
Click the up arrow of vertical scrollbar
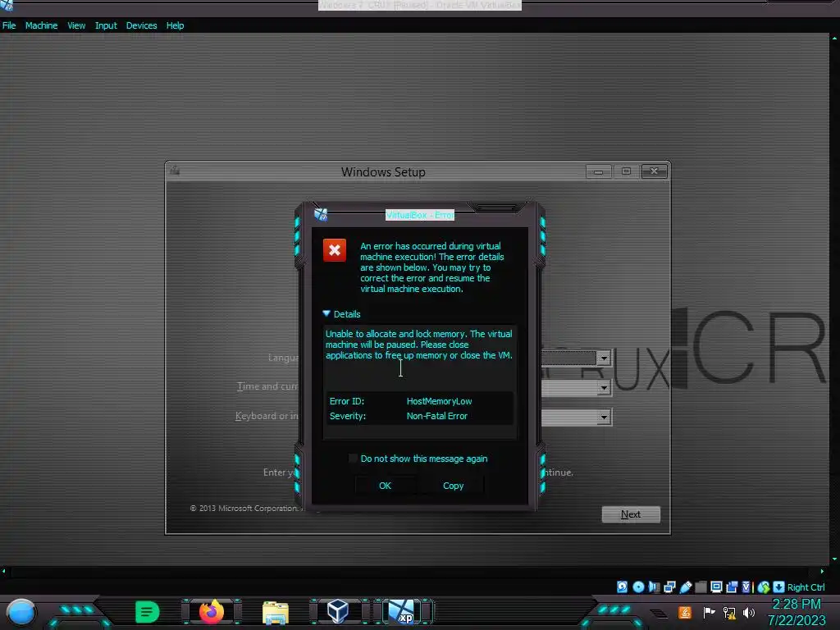click(x=834, y=38)
